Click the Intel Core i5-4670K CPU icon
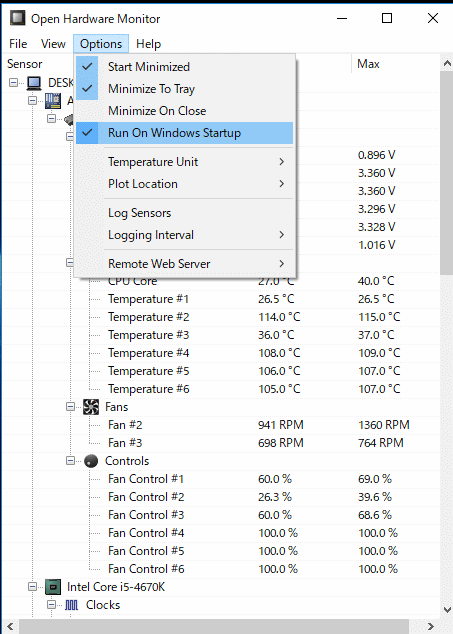 point(53,587)
